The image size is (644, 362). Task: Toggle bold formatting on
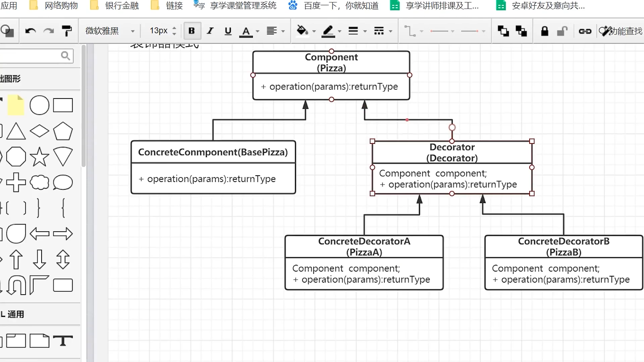192,31
